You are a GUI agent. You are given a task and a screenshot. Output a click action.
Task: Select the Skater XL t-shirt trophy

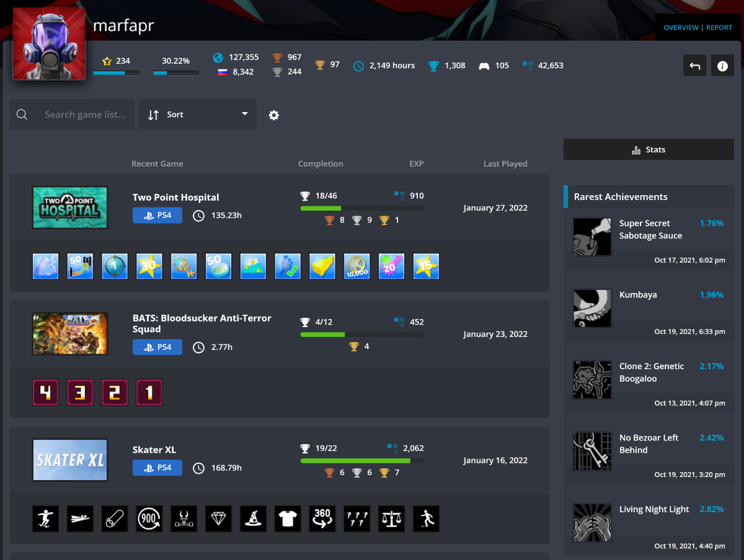288,519
